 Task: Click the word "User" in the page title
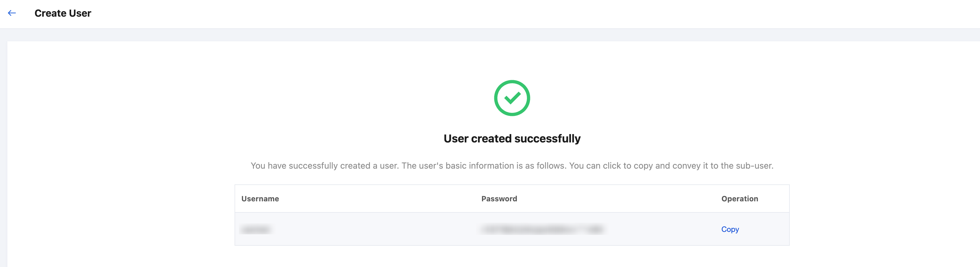80,13
